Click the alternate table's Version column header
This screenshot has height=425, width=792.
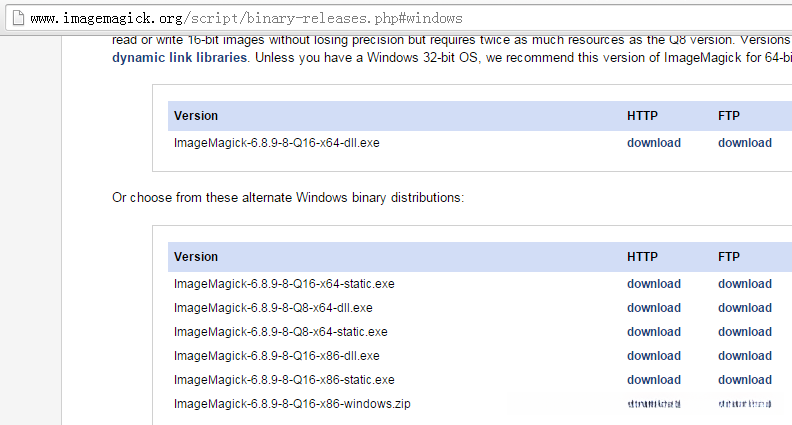pyautogui.click(x=196, y=257)
